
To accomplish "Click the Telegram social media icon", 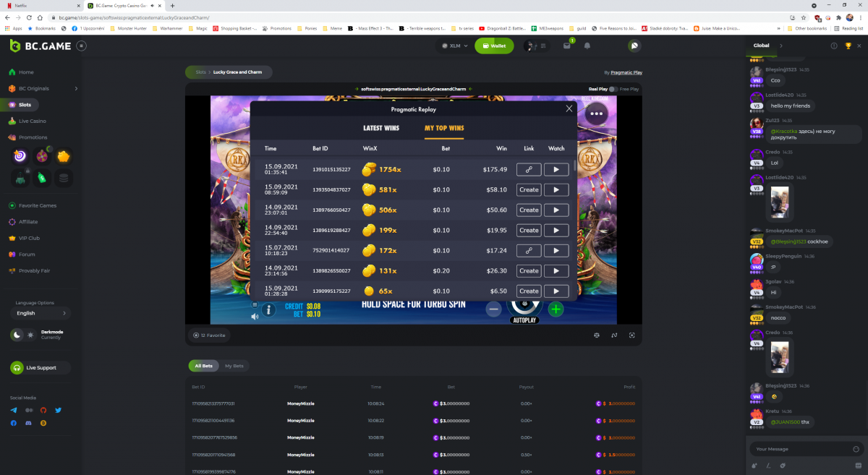I will pos(14,410).
